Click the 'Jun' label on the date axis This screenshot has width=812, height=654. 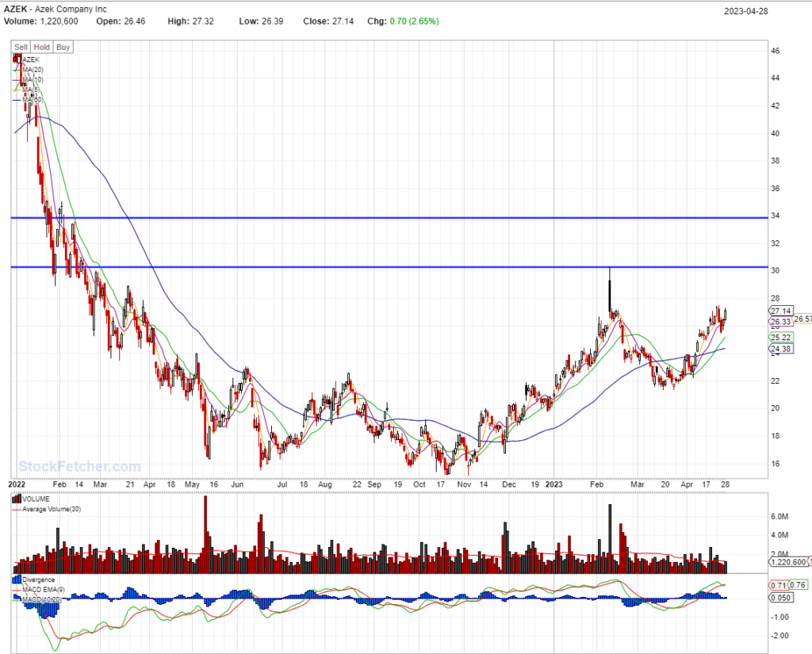[x=237, y=484]
